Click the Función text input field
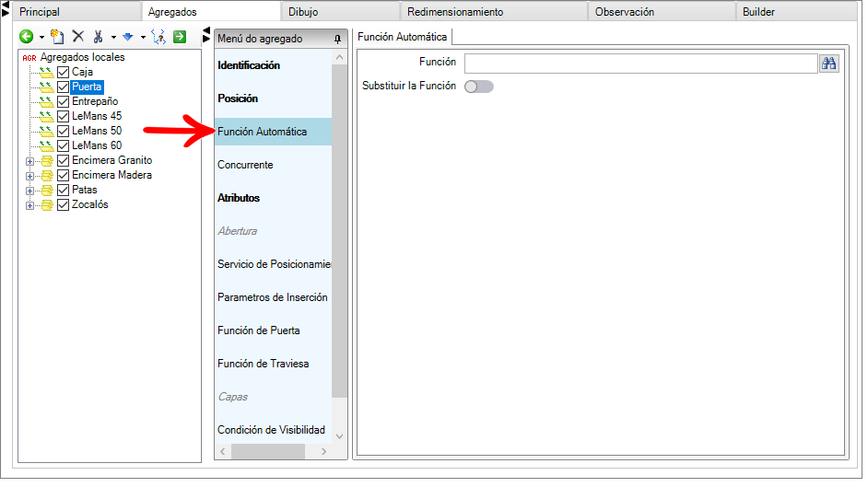 [x=641, y=64]
